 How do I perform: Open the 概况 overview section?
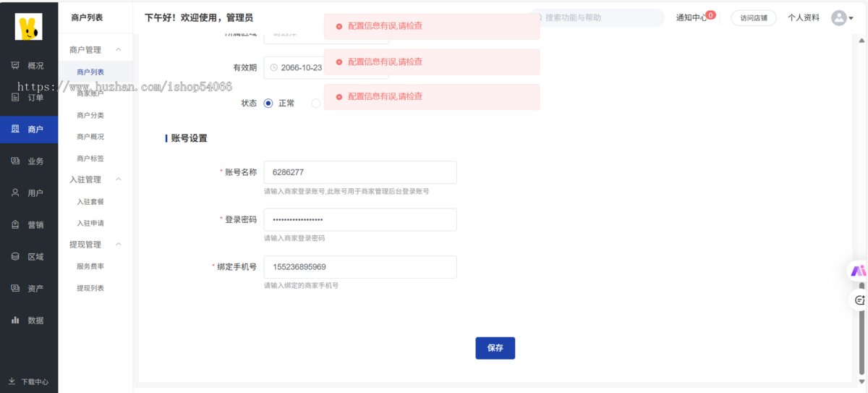(29, 66)
